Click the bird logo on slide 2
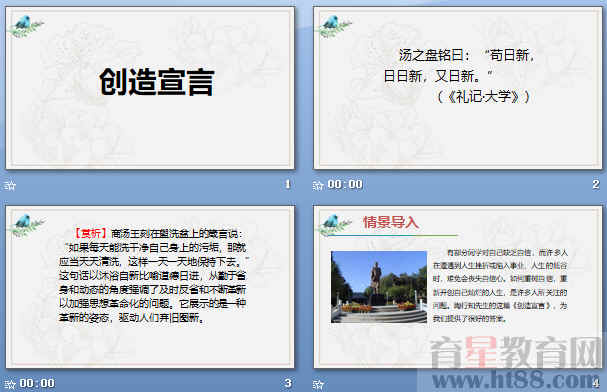 click(334, 26)
